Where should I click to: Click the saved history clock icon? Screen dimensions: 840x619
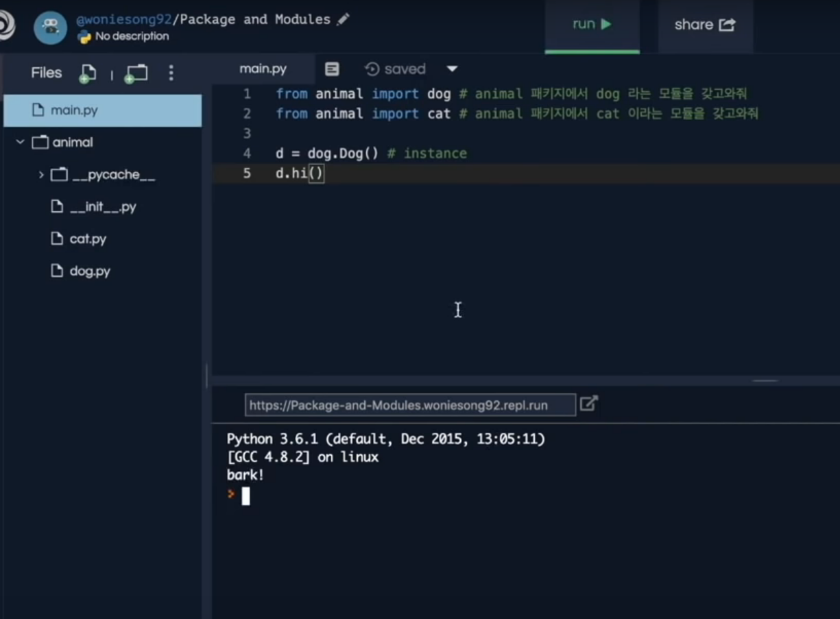372,69
